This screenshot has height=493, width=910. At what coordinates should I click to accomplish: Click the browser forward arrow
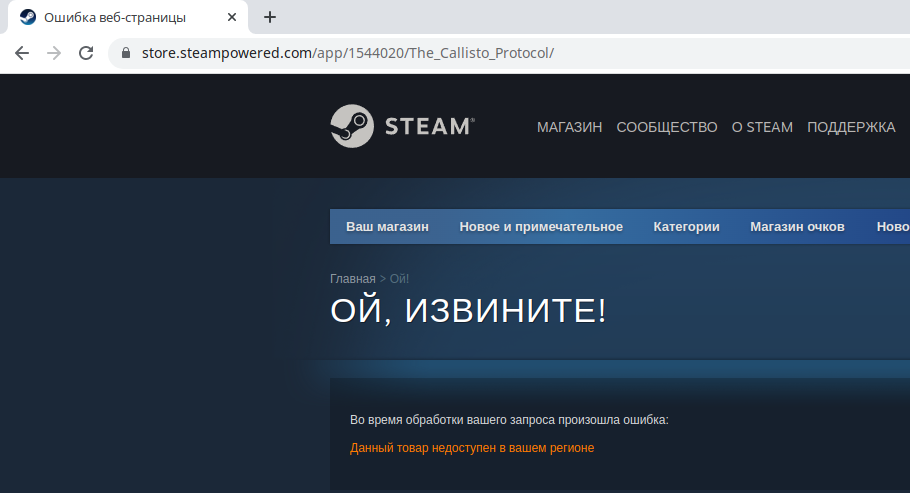tap(54, 53)
